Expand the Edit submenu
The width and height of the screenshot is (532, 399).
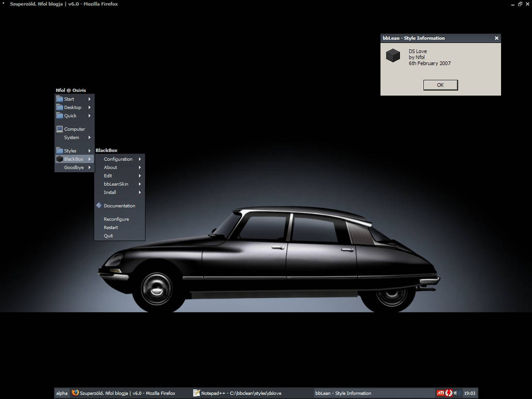(120, 176)
